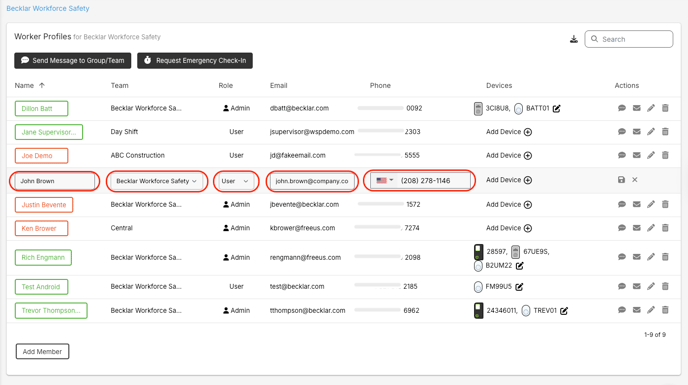This screenshot has height=385, width=688.
Task: Edit Rich Engmann's device list
Action: pyautogui.click(x=520, y=266)
